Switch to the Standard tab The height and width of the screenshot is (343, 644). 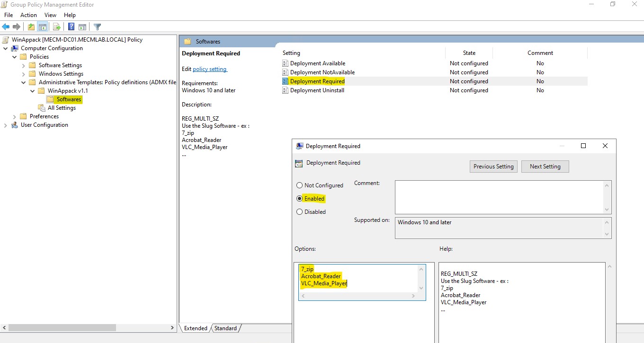(225, 328)
